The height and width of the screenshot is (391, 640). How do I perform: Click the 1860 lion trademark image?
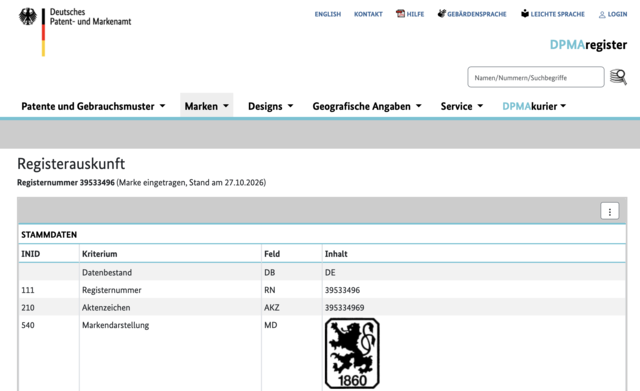pyautogui.click(x=352, y=353)
